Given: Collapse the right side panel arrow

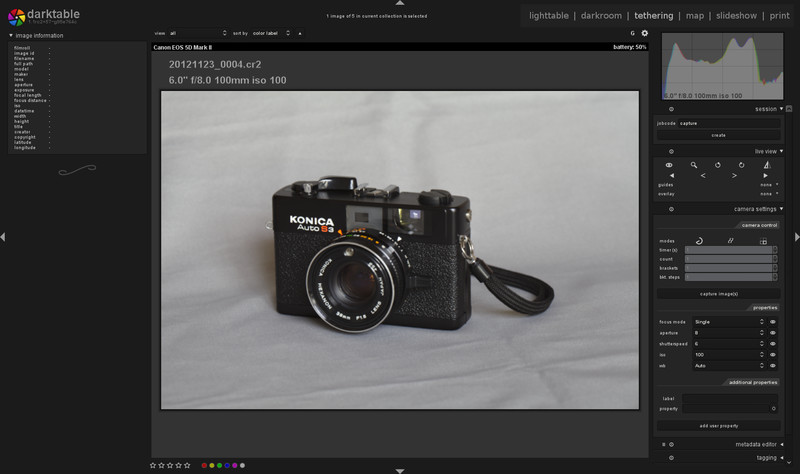Looking at the screenshot, I should point(797,237).
